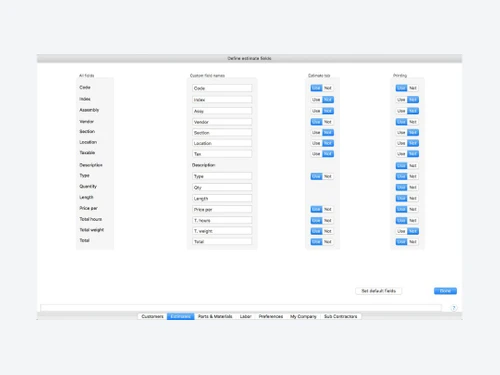
Task: Set Total hours to Not in Estimate tab
Action: [x=328, y=221]
